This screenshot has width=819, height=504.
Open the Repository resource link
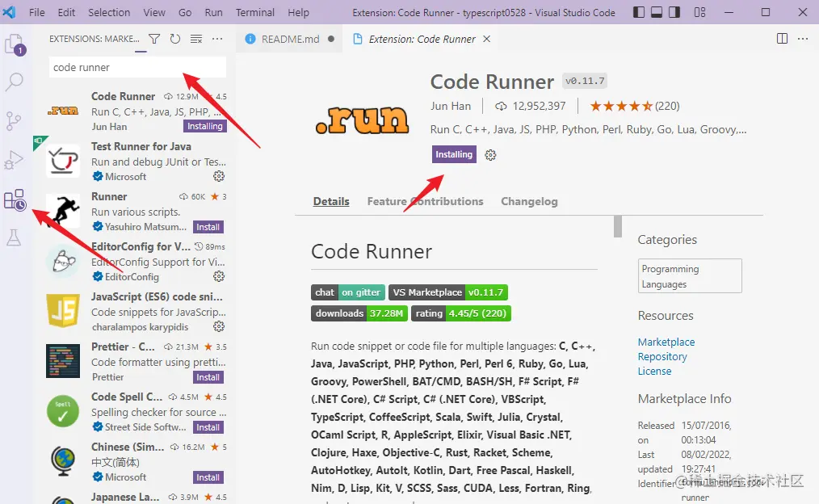pos(662,357)
